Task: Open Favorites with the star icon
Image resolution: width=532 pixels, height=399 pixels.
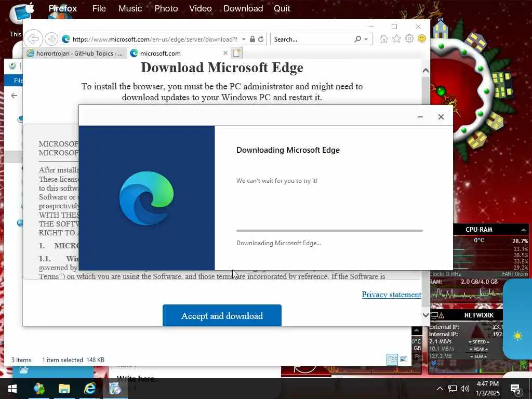Action: coord(396,38)
